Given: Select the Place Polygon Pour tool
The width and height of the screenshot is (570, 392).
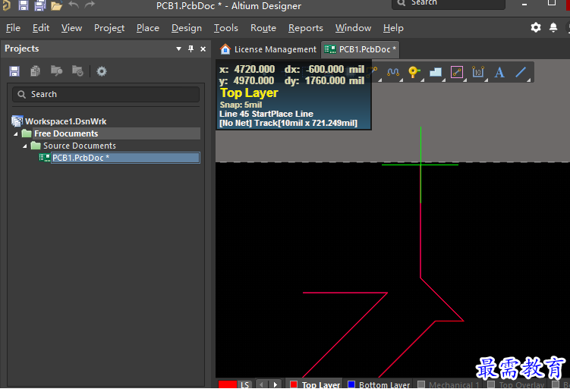Looking at the screenshot, I should pyautogui.click(x=435, y=72).
